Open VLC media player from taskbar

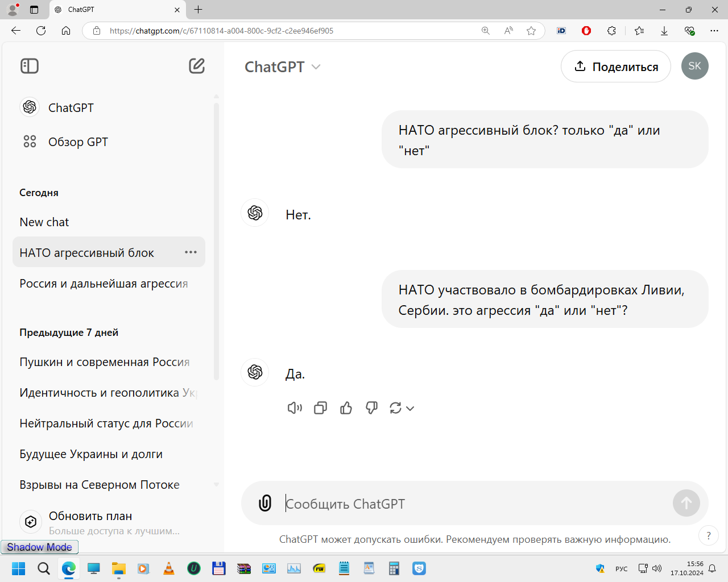pos(169,568)
